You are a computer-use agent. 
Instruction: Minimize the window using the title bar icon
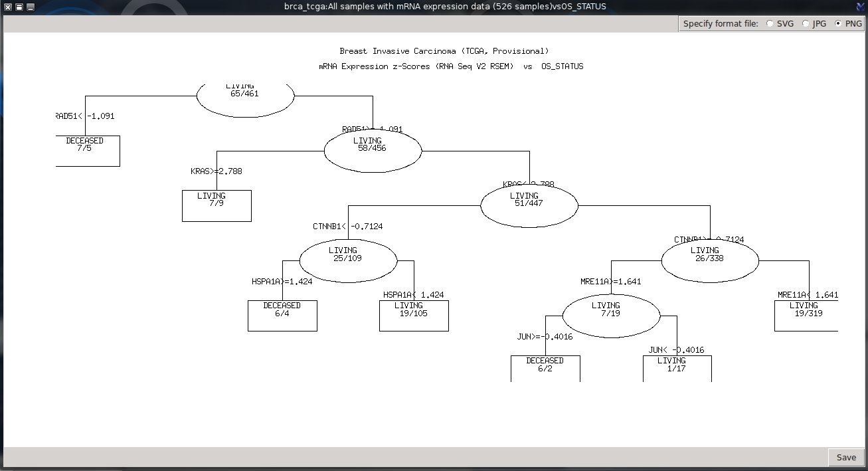[x=30, y=7]
